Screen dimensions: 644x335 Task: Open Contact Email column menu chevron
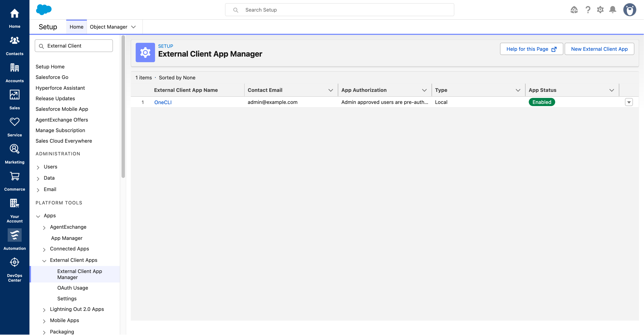pos(330,90)
